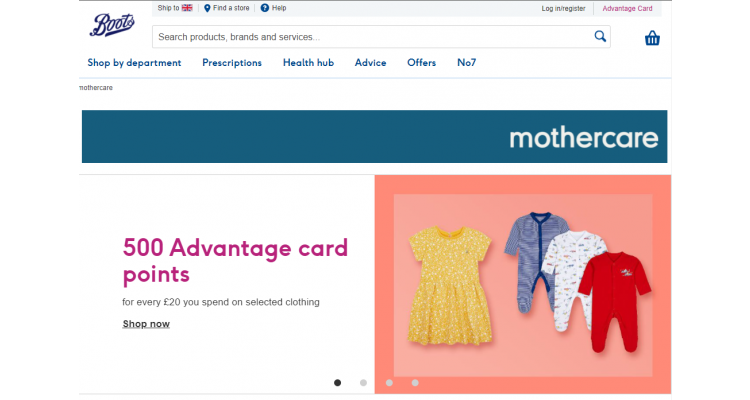Image resolution: width=750 pixels, height=400 pixels.
Task: Open the No7 menu
Action: pos(466,63)
